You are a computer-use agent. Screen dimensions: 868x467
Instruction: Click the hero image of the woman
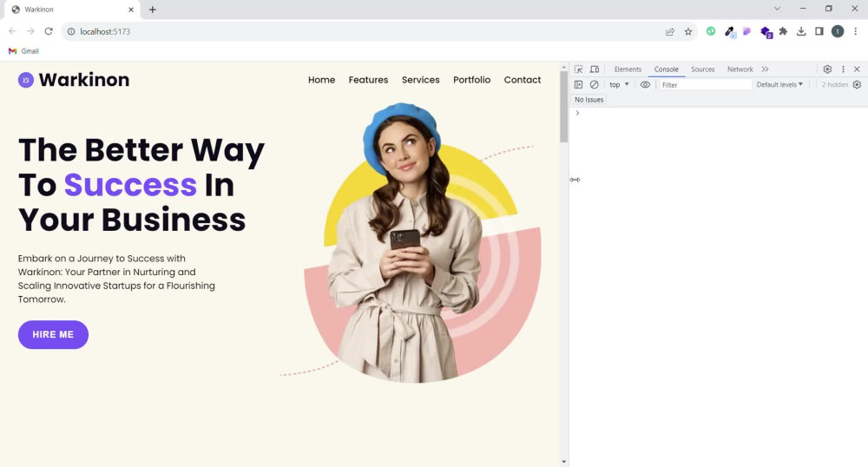[x=412, y=243]
